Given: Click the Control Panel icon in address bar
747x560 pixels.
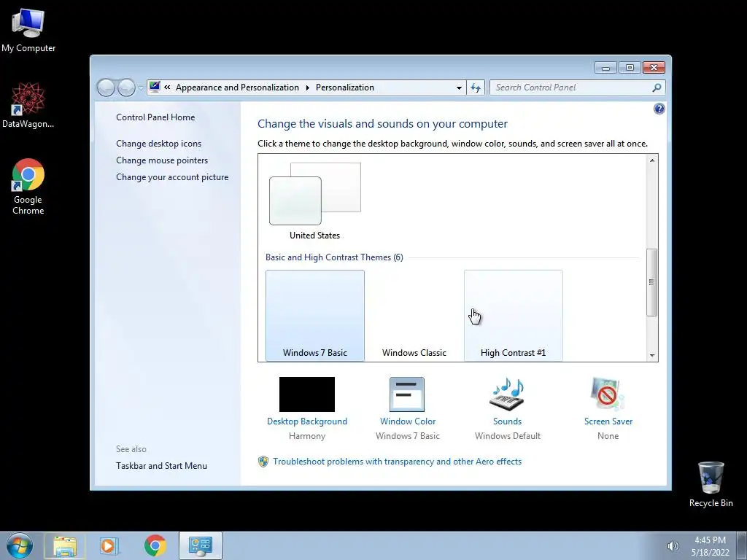Looking at the screenshot, I should [x=155, y=87].
